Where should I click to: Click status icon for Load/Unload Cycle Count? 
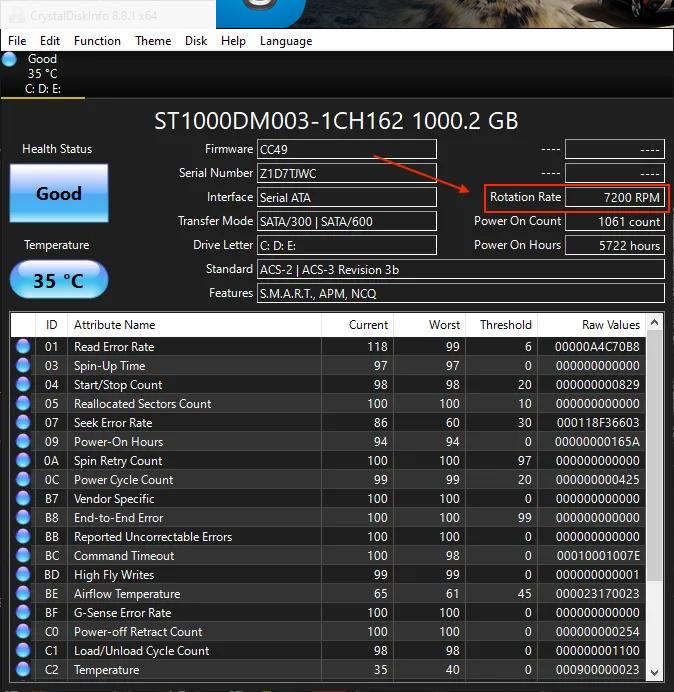pyautogui.click(x=23, y=651)
